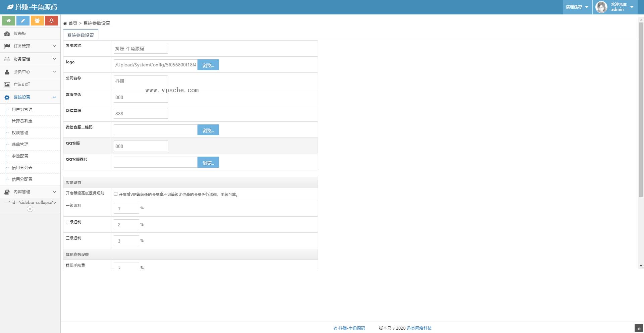
Task: Click the 客服电话 input field
Action: point(141,97)
